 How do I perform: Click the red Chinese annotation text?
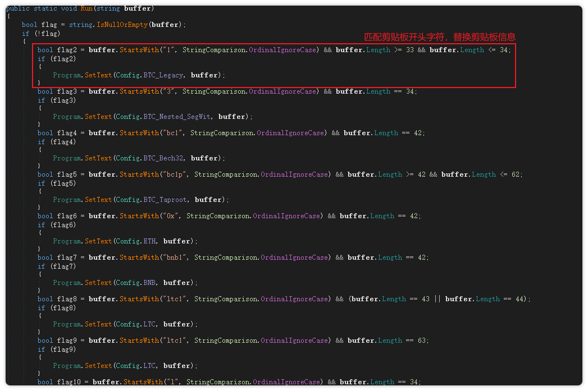(x=440, y=37)
